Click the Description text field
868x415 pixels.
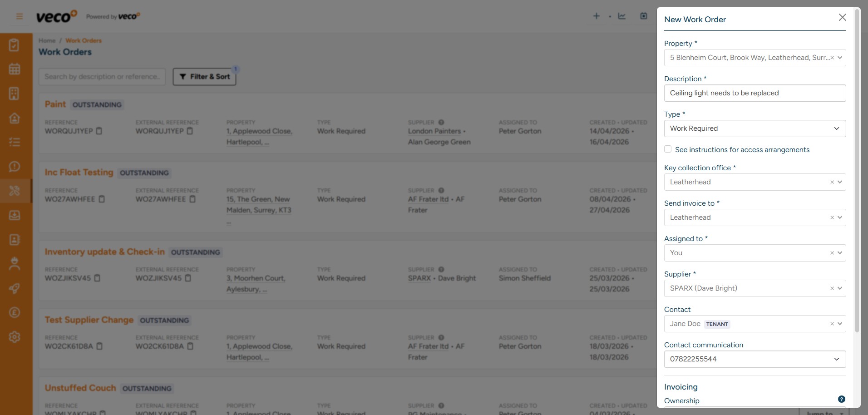click(x=755, y=93)
